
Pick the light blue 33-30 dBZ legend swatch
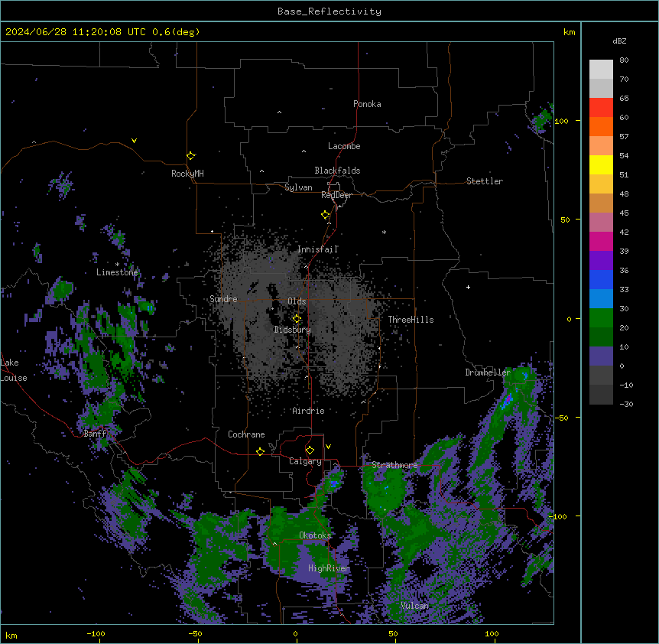point(601,299)
